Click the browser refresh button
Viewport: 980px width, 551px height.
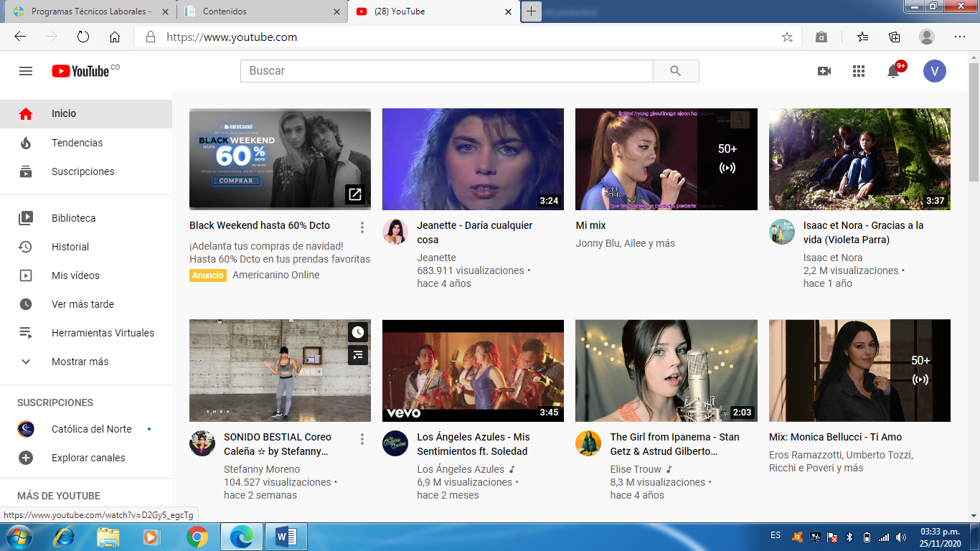coord(83,37)
